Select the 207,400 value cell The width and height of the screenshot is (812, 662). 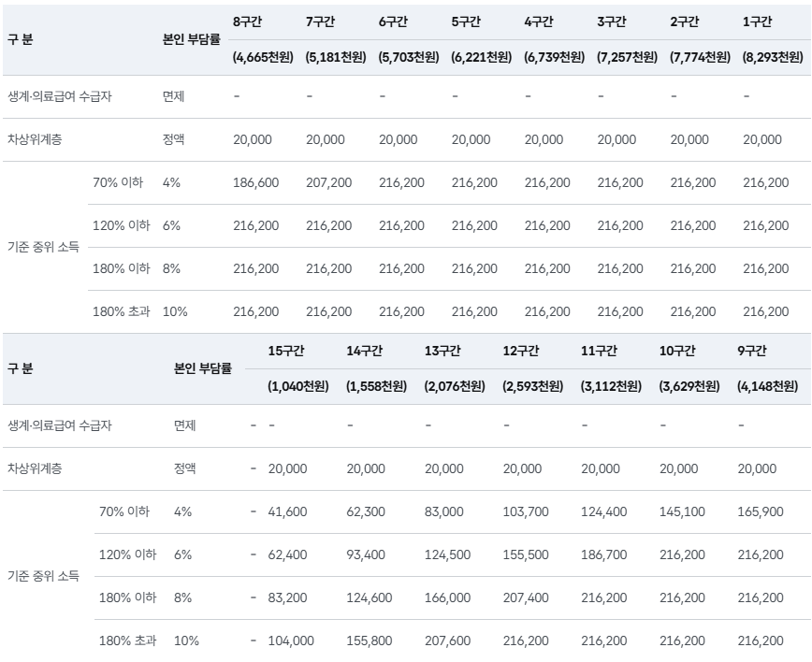[x=526, y=598]
